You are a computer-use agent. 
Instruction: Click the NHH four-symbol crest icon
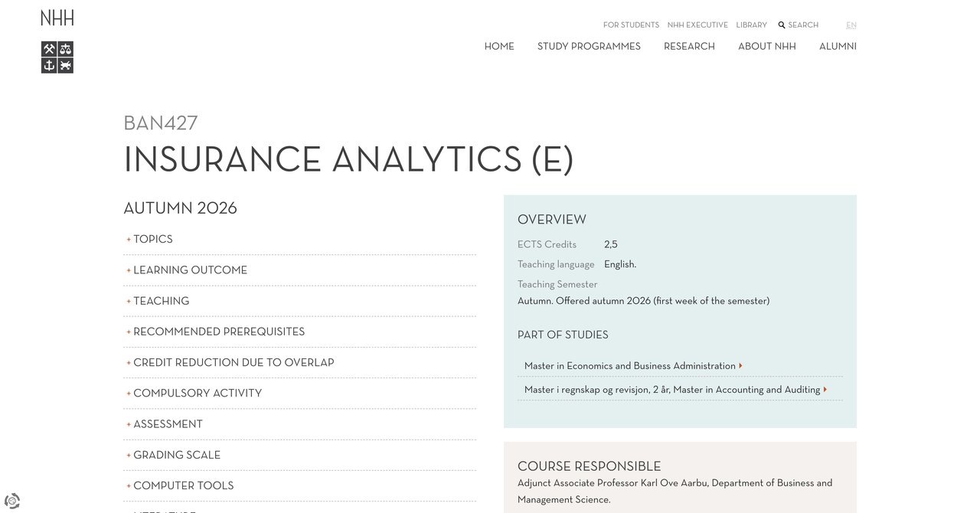coord(57,57)
